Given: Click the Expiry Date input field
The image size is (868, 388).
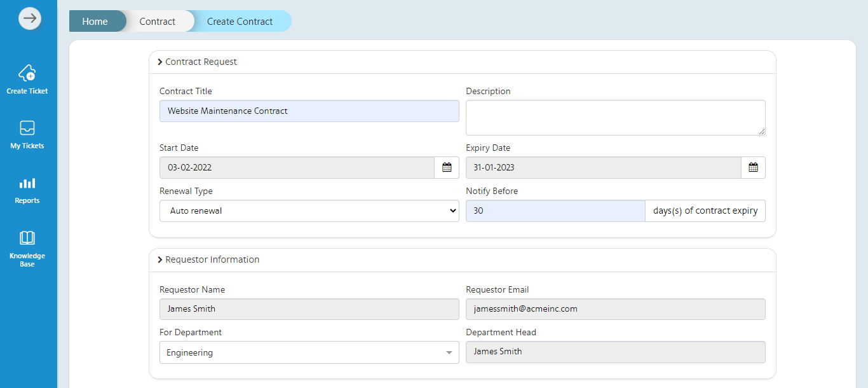Looking at the screenshot, I should pos(603,168).
